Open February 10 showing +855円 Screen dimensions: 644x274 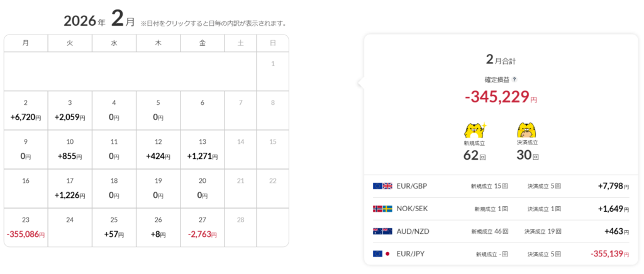point(70,150)
